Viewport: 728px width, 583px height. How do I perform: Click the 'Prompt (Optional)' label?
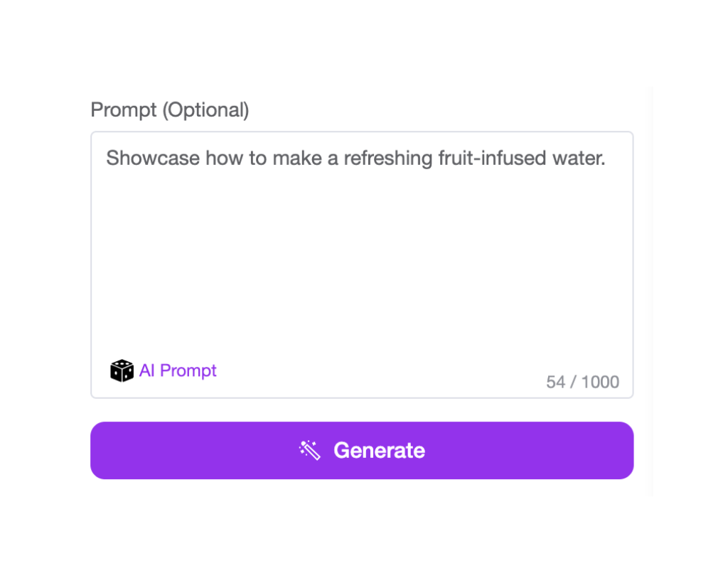170,110
